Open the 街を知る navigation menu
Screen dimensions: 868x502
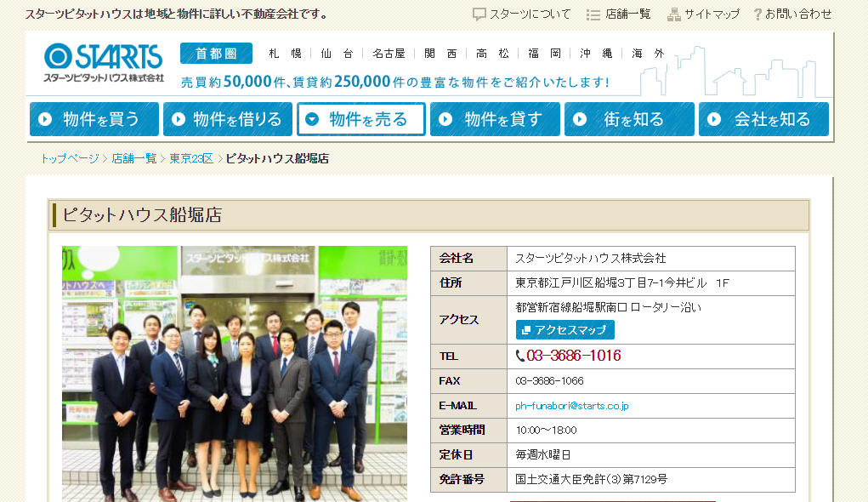(629, 119)
